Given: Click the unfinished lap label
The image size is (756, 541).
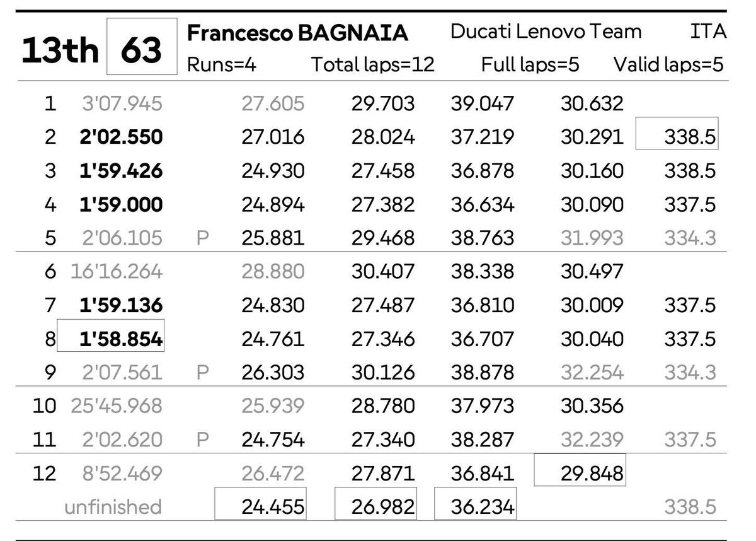Looking at the screenshot, I should click(x=113, y=507).
